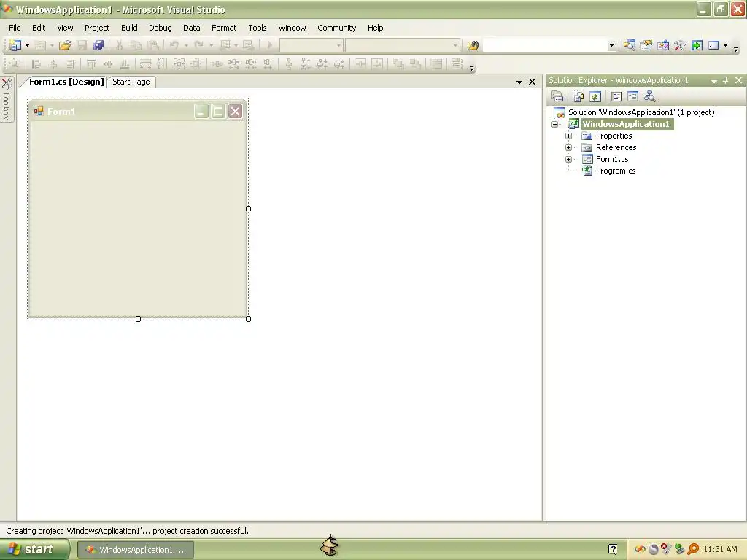
Task: Open the Community menu
Action: 337,28
